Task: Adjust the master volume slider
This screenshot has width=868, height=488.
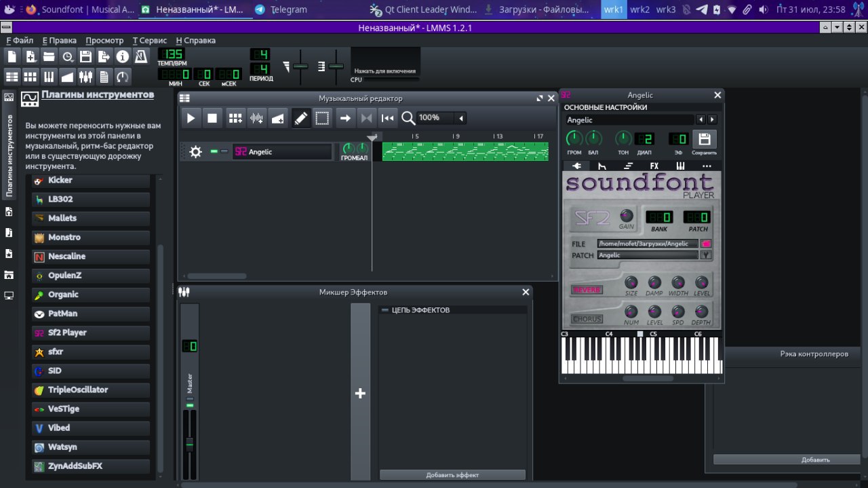Action: tap(300, 67)
